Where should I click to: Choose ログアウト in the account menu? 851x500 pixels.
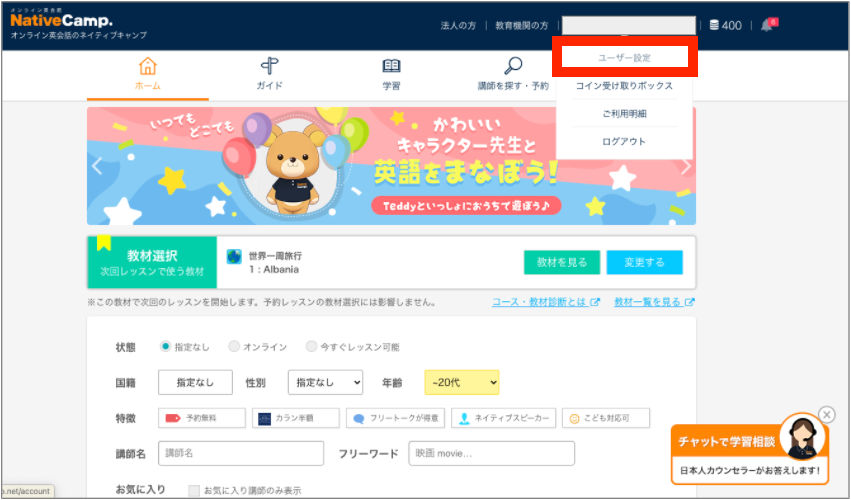click(624, 142)
